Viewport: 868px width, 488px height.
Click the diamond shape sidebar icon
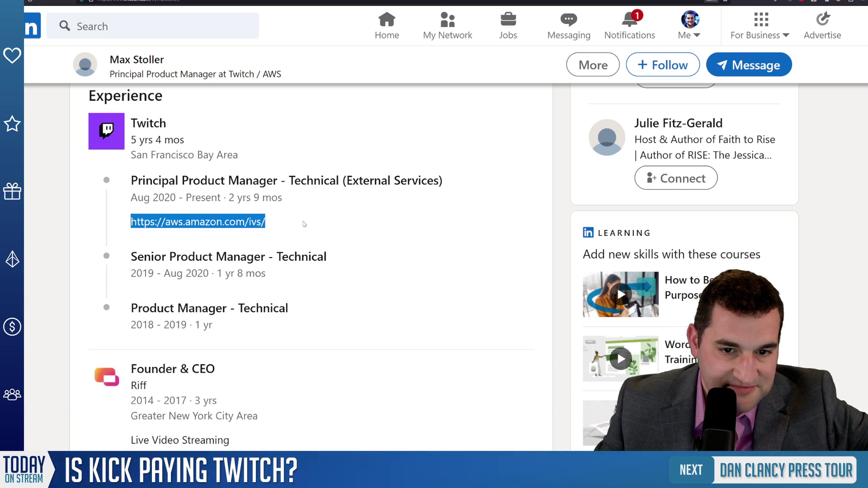(12, 259)
